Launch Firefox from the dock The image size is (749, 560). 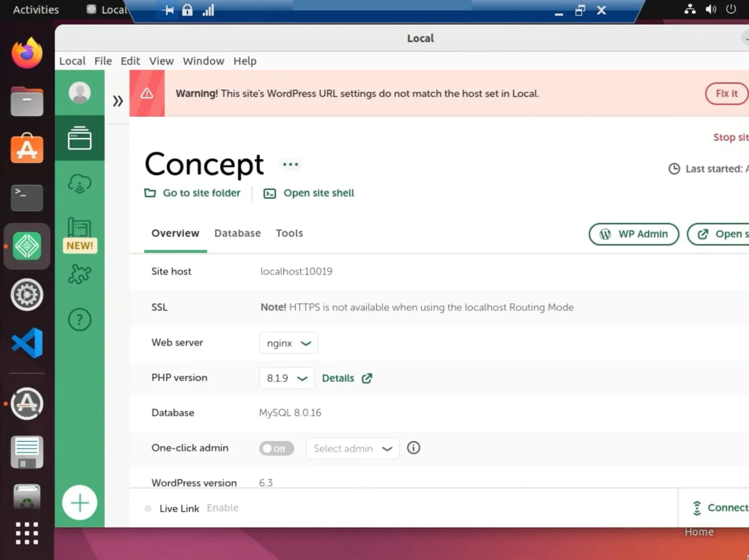(x=27, y=53)
